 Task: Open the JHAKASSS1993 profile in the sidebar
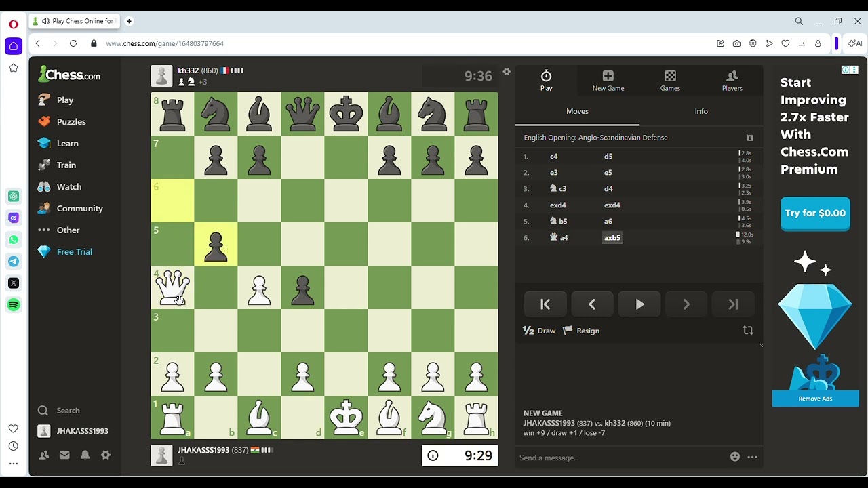click(x=73, y=431)
